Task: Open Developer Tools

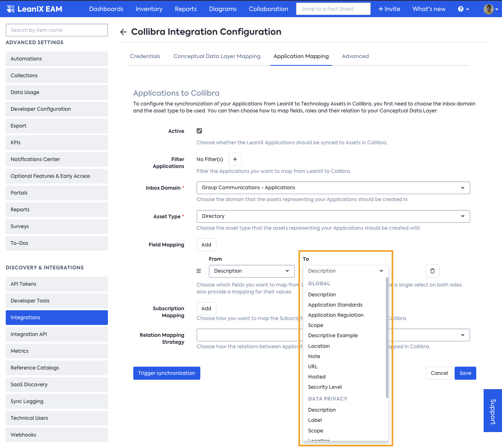Action: (57, 301)
